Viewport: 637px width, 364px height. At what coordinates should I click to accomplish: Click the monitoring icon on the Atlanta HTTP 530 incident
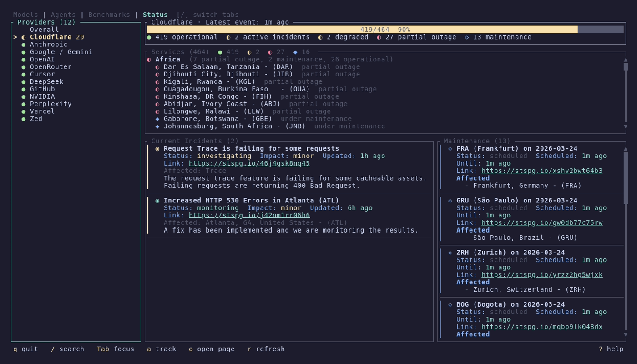157,200
